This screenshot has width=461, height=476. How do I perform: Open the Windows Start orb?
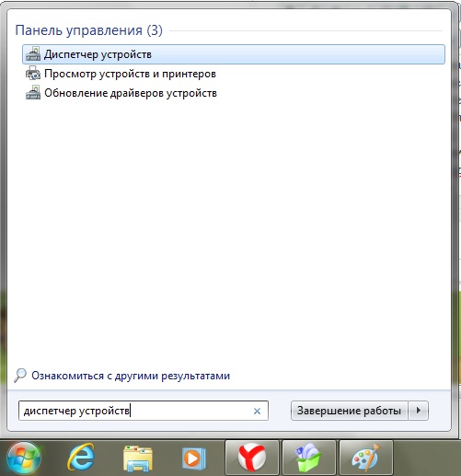tap(24, 459)
